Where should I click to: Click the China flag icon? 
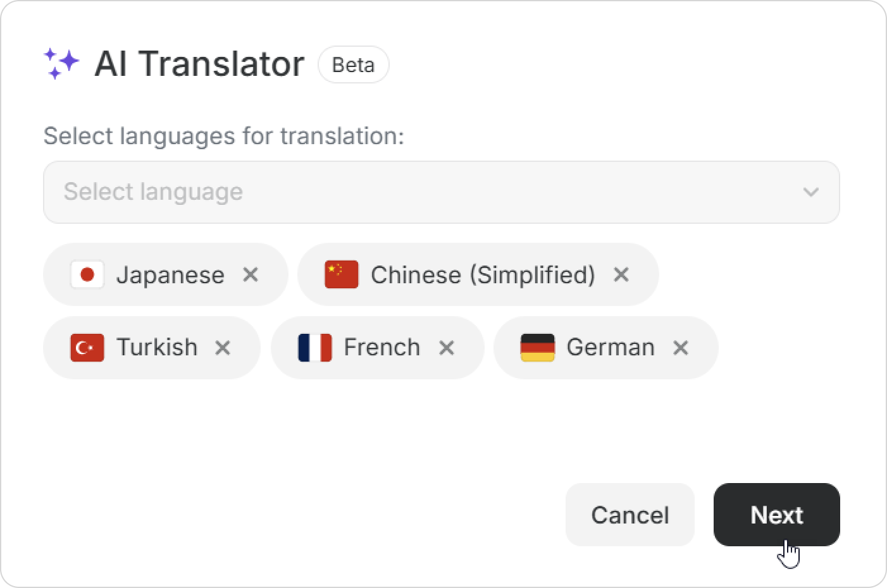pyautogui.click(x=342, y=275)
